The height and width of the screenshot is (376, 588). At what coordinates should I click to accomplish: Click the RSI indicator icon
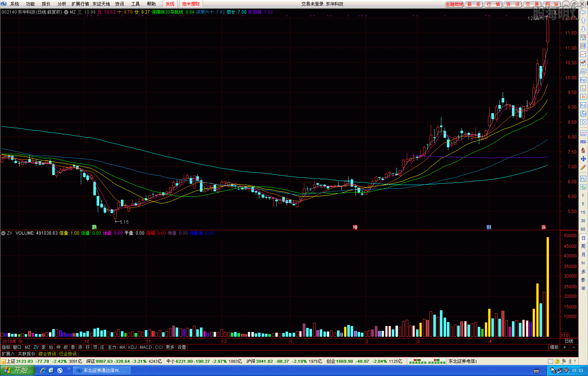click(x=583, y=142)
